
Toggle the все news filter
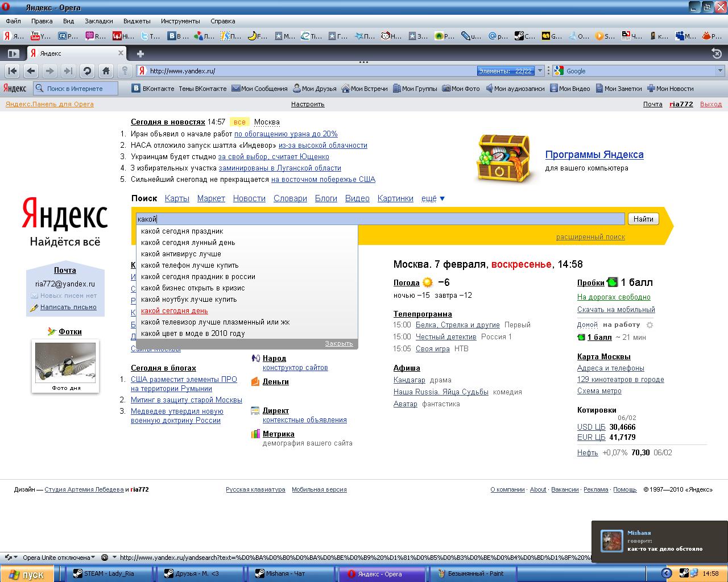239,122
